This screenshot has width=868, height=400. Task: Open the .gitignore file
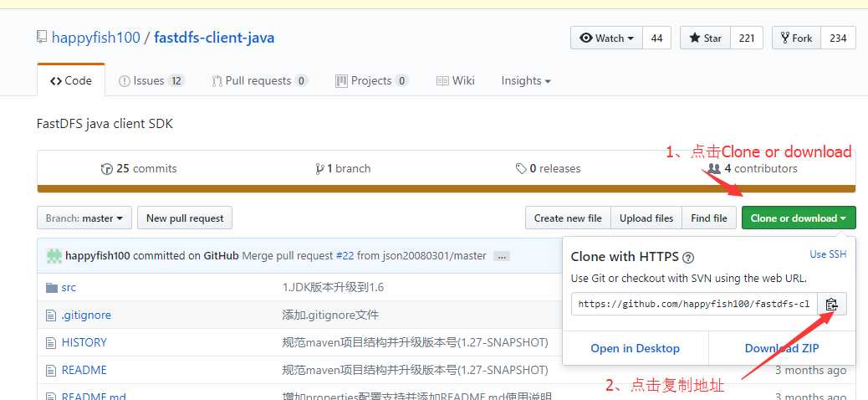click(86, 315)
